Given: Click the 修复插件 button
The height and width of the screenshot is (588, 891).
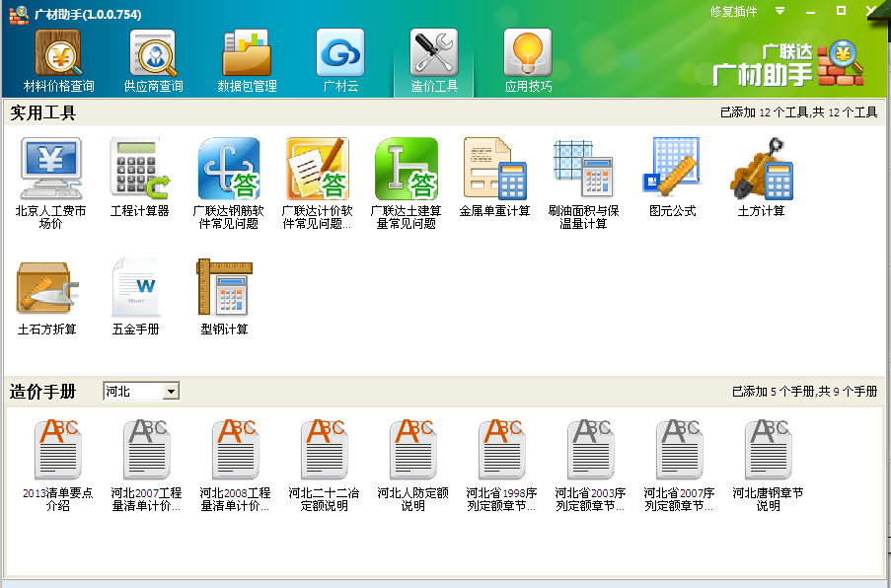Looking at the screenshot, I should point(733,12).
